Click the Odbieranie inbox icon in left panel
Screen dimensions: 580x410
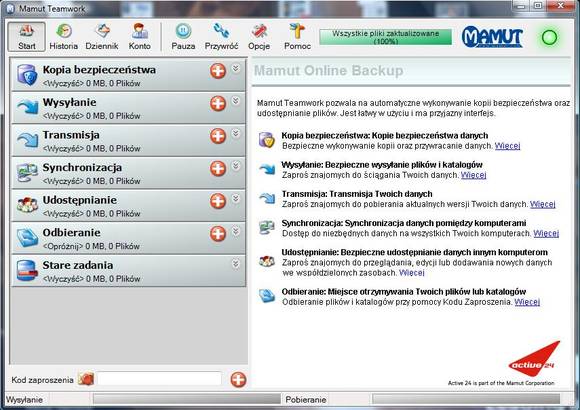click(27, 237)
